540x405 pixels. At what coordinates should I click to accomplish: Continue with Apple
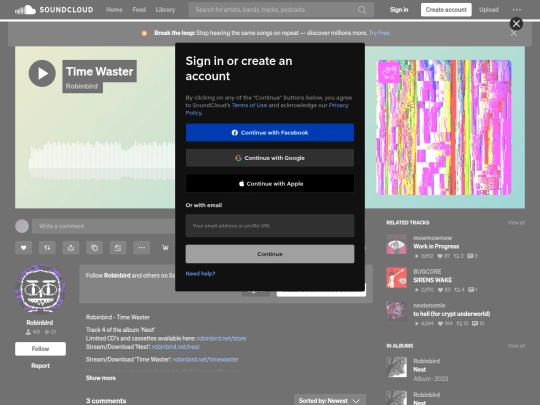click(x=270, y=184)
